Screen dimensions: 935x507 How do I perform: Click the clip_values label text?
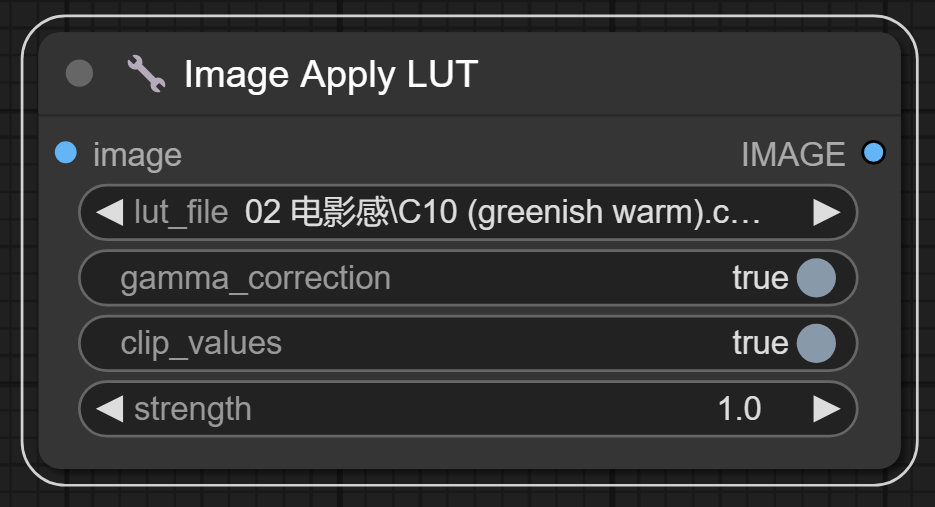point(201,343)
